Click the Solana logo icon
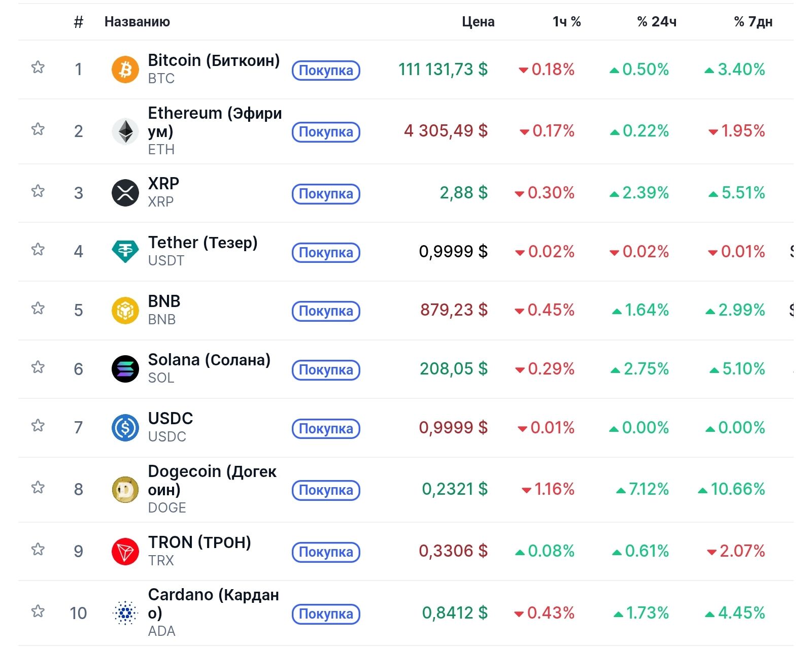Viewport: 812px width, 647px height. 125,368
